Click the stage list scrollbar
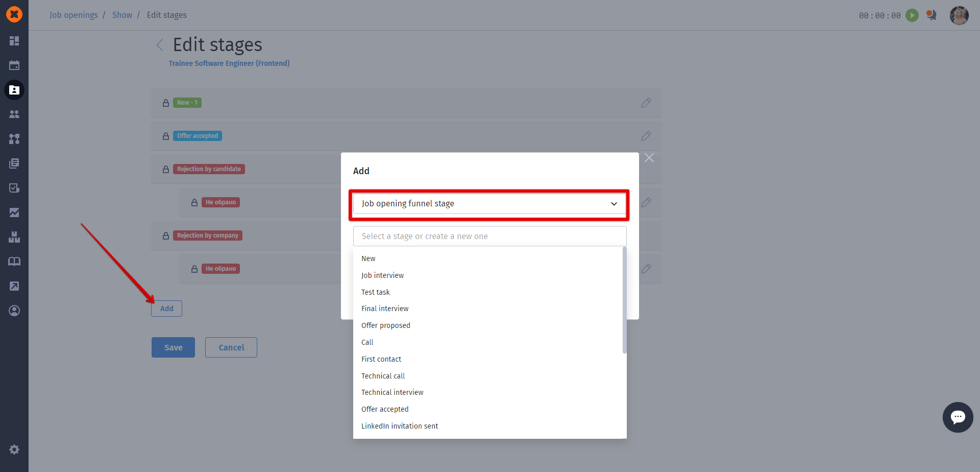This screenshot has width=980, height=472. [x=624, y=300]
